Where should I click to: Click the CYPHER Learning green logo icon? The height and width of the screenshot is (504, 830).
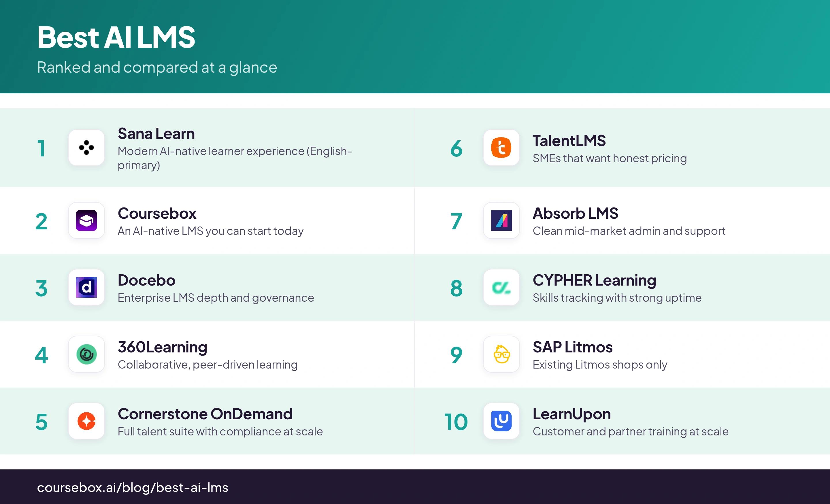[501, 287]
